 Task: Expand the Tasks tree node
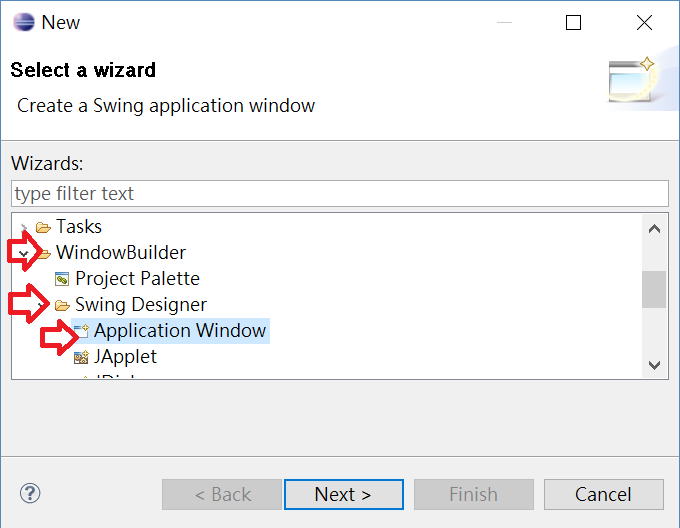tap(24, 227)
